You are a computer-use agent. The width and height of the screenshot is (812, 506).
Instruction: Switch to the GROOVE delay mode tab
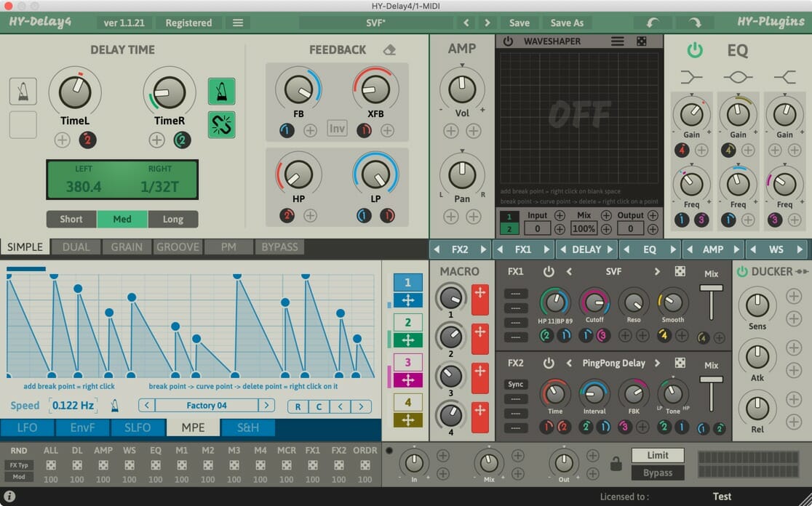pyautogui.click(x=178, y=246)
